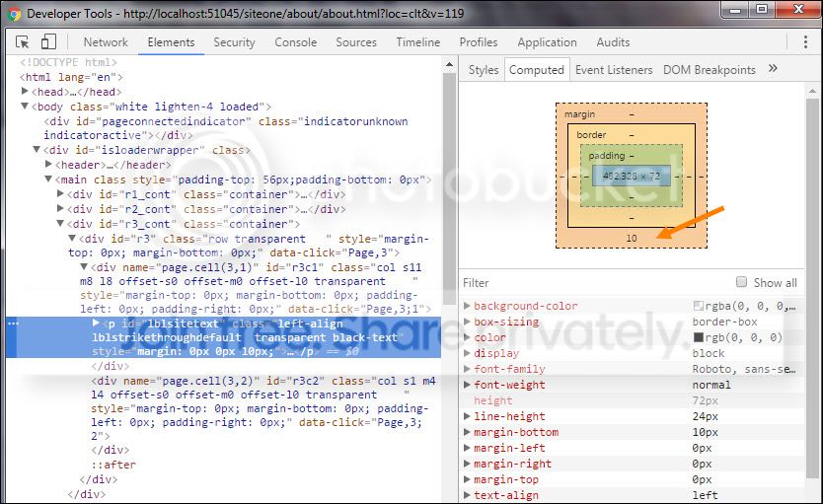The image size is (823, 504).
Task: Open the Profiles tab
Action: tap(479, 42)
